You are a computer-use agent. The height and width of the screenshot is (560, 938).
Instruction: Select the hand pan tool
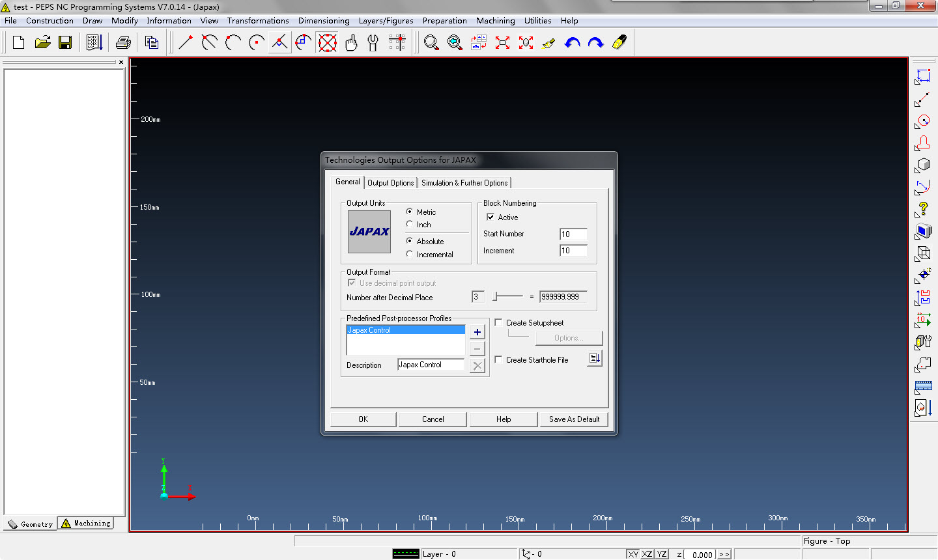351,43
